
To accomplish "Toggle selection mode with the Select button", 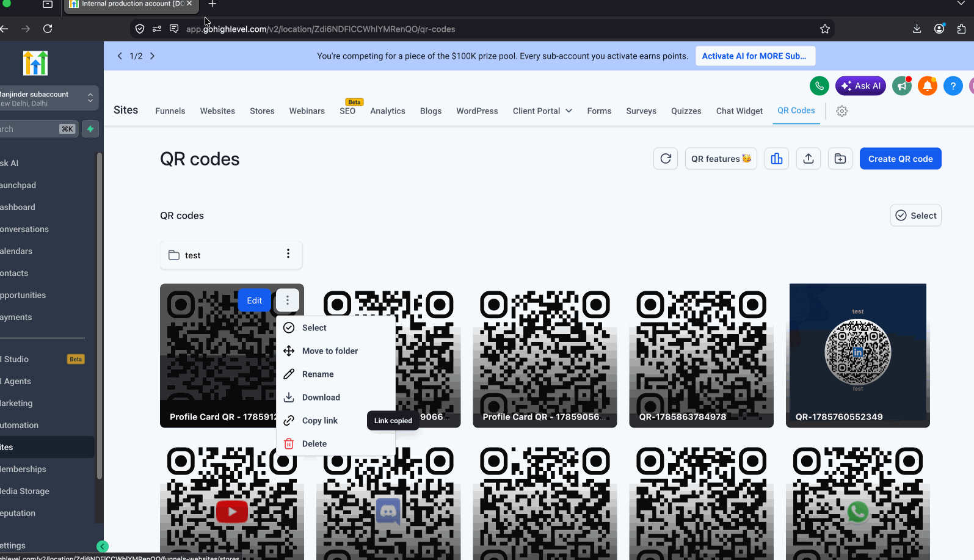I will 915,216.
